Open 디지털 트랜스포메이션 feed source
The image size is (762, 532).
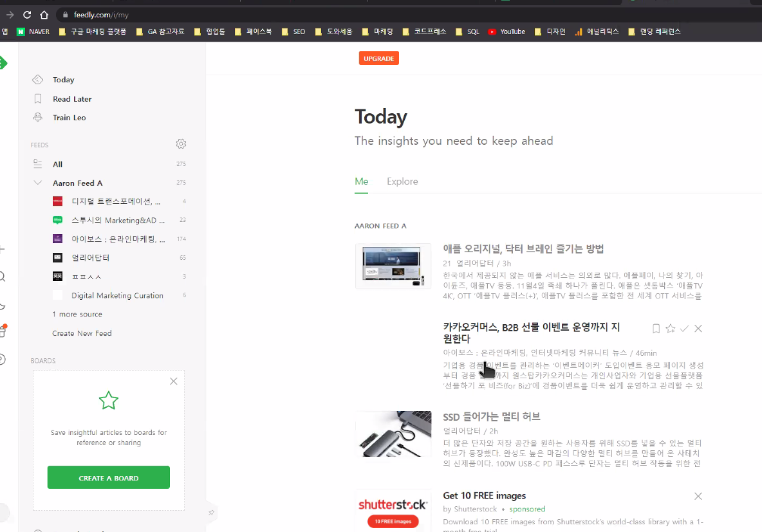[x=116, y=201]
